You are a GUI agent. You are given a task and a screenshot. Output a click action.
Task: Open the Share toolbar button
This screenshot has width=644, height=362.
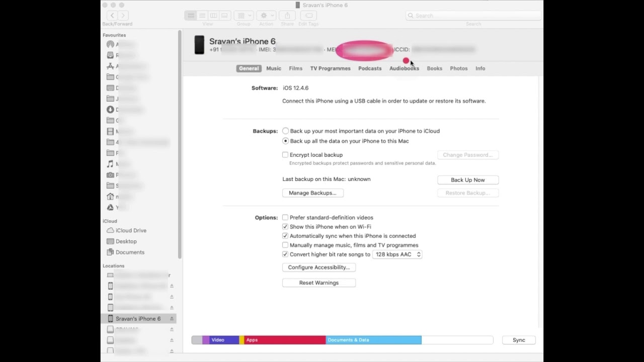pos(287,16)
